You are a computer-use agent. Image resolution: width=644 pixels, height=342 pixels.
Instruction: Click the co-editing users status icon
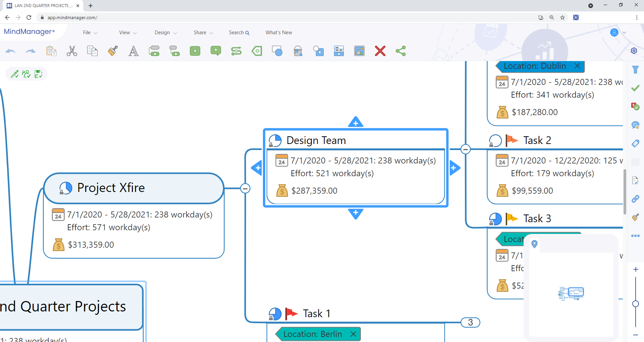click(26, 74)
